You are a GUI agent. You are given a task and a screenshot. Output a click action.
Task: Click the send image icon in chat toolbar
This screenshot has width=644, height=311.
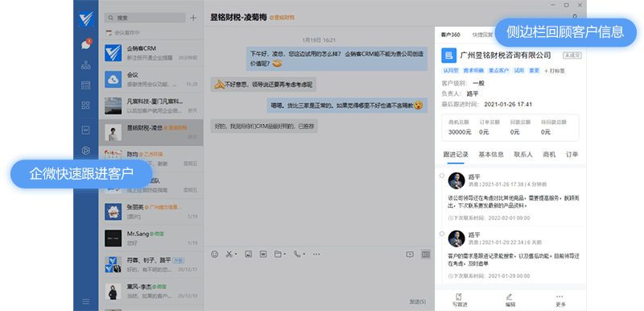pos(248,255)
